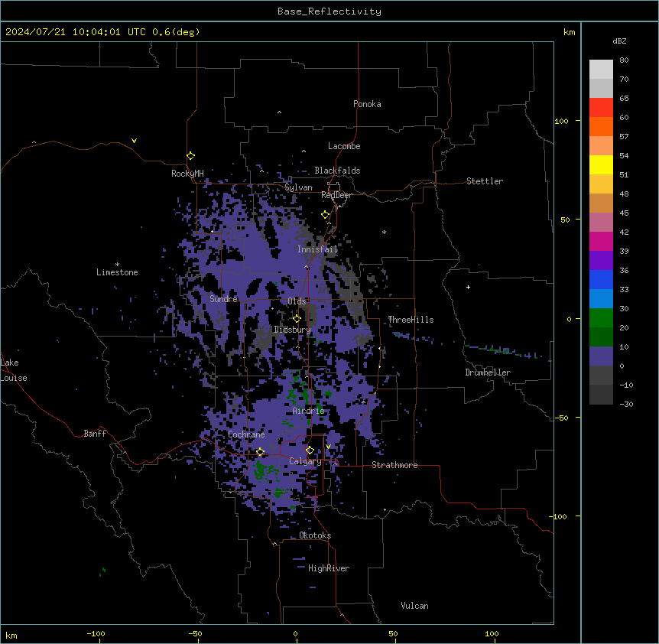This screenshot has height=644, width=659.
Task: Click the Strathmore city label
Action: point(394,465)
